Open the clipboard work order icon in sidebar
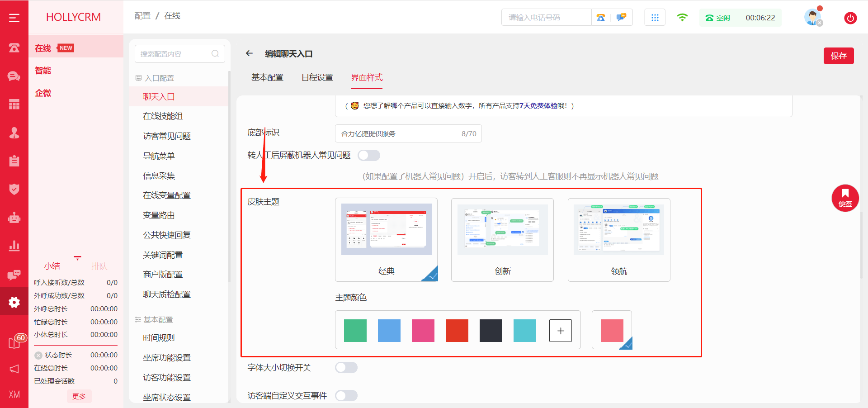 tap(14, 161)
